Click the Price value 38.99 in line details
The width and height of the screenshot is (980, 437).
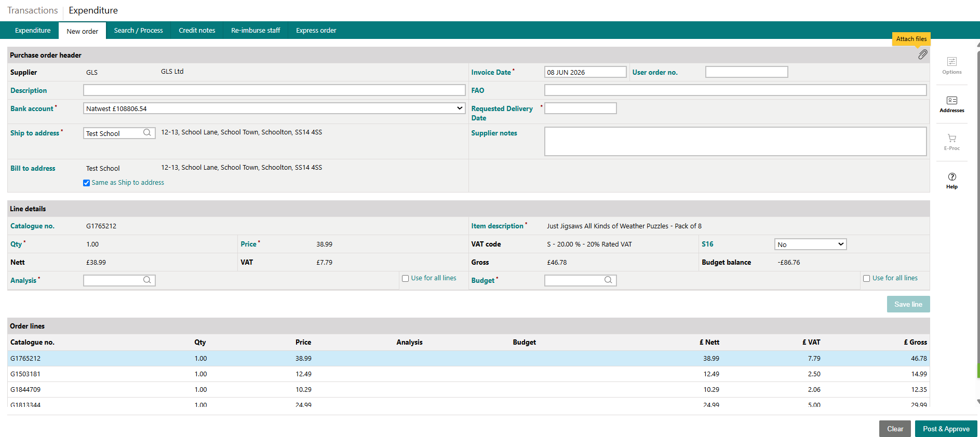click(x=324, y=244)
